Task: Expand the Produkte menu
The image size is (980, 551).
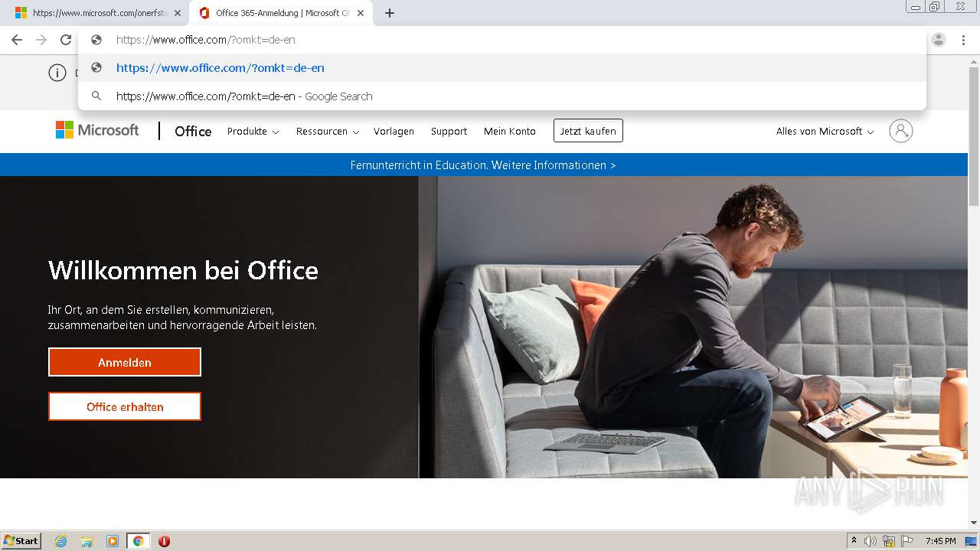Action: 253,132
